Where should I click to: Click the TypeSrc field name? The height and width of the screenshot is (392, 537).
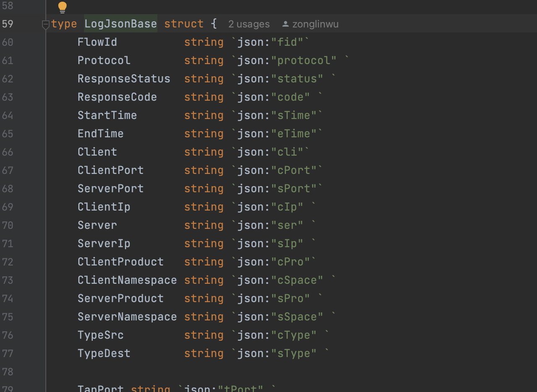(x=101, y=335)
